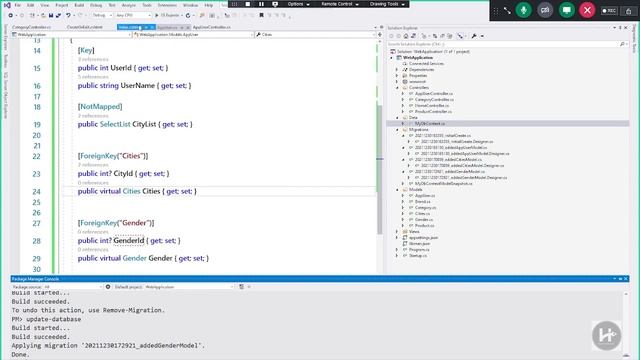
Task: Click the red end-session X button
Action: [x=587, y=10]
